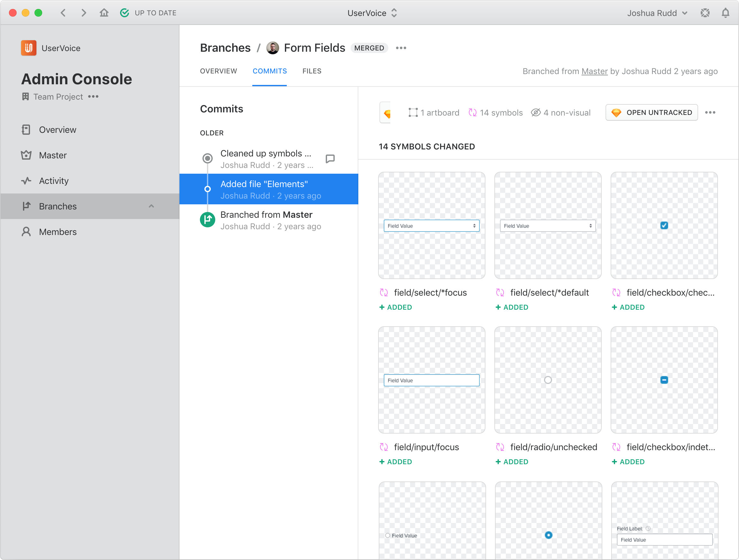The height and width of the screenshot is (560, 739).
Task: Open Members in the sidebar
Action: pyautogui.click(x=90, y=232)
